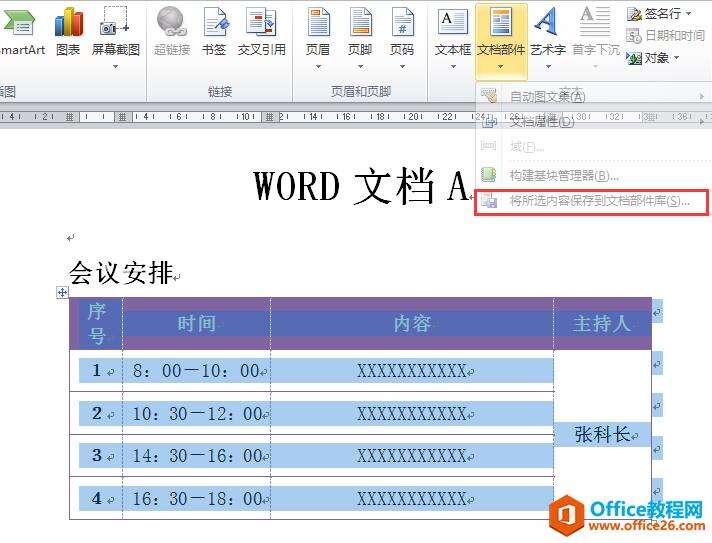Click the 文档部件 quick parts icon

pyautogui.click(x=501, y=22)
